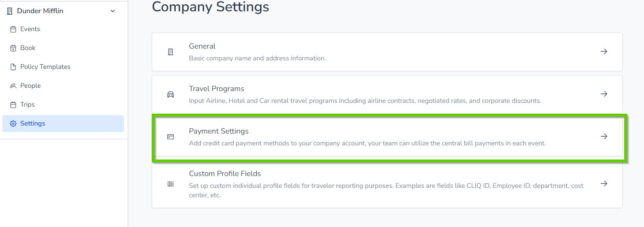Open Custom Profile Fields via its arrow

click(604, 184)
